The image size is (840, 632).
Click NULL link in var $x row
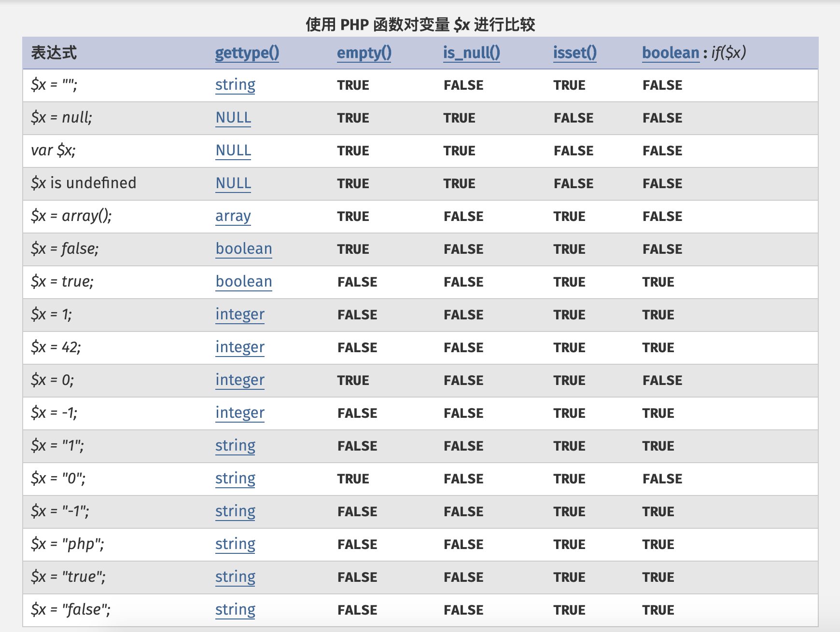coord(233,151)
